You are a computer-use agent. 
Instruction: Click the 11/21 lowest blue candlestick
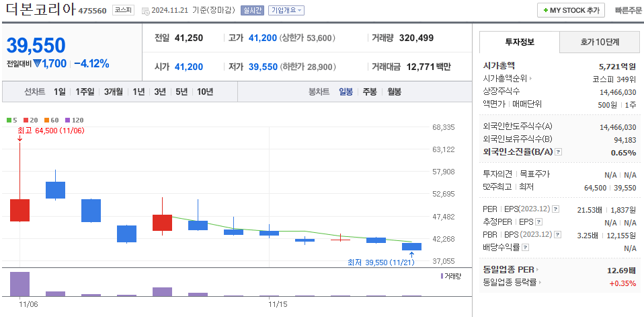click(411, 247)
